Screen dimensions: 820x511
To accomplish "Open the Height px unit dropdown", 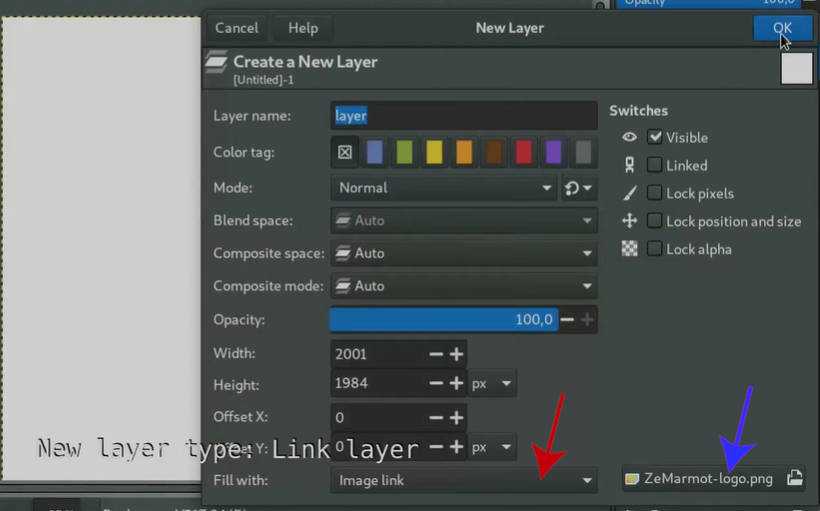I will point(494,384).
